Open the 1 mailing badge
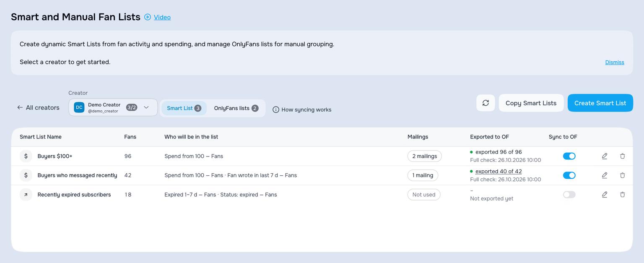 click(x=423, y=175)
